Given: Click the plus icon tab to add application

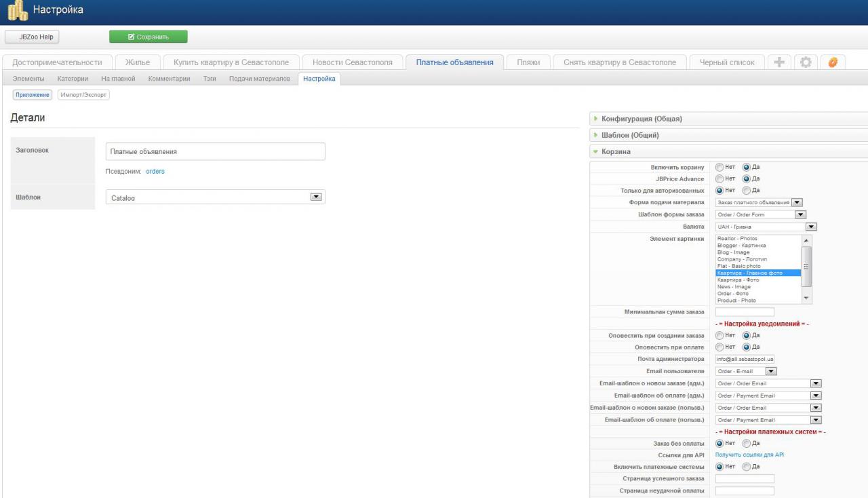Looking at the screenshot, I should coord(779,62).
